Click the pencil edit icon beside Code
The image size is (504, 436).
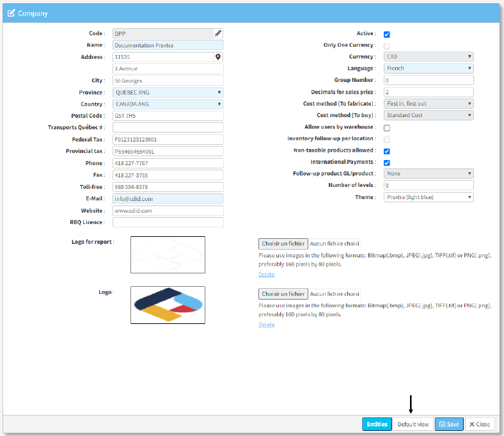(218, 33)
